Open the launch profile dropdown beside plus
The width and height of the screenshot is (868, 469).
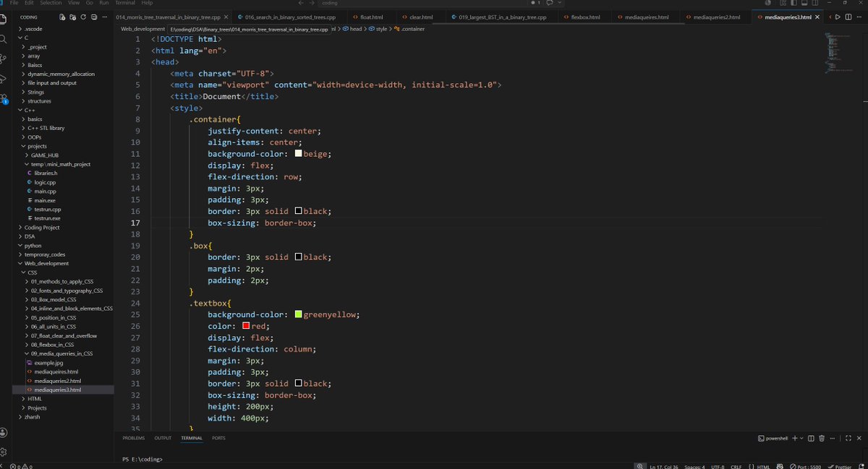[x=801, y=438]
